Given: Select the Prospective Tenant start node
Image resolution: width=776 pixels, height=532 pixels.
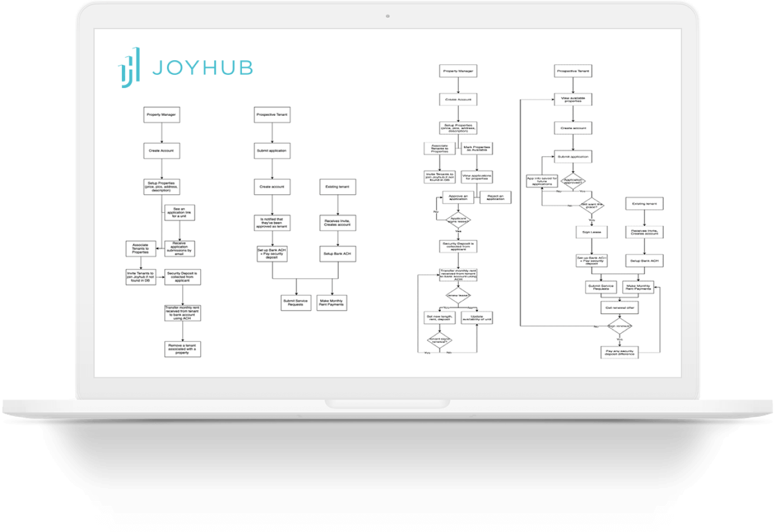Looking at the screenshot, I should [273, 115].
